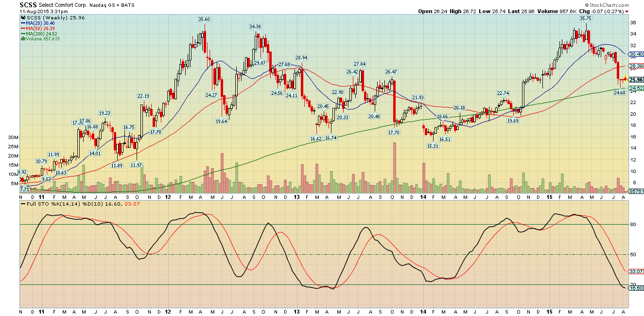Screen dimensions: 644x316
Task: Click the '11-Aug-2015 3:31pm' timestamp
Action: click(44, 11)
